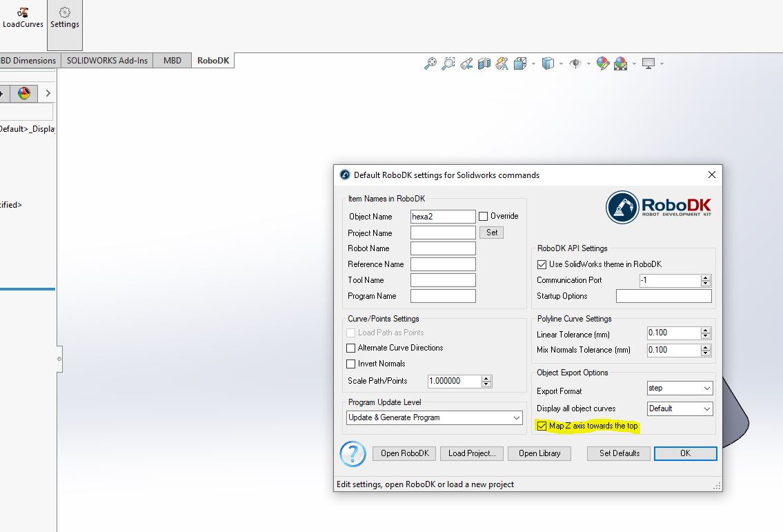This screenshot has height=532, width=783.
Task: Click the blue question mark help icon
Action: point(353,454)
